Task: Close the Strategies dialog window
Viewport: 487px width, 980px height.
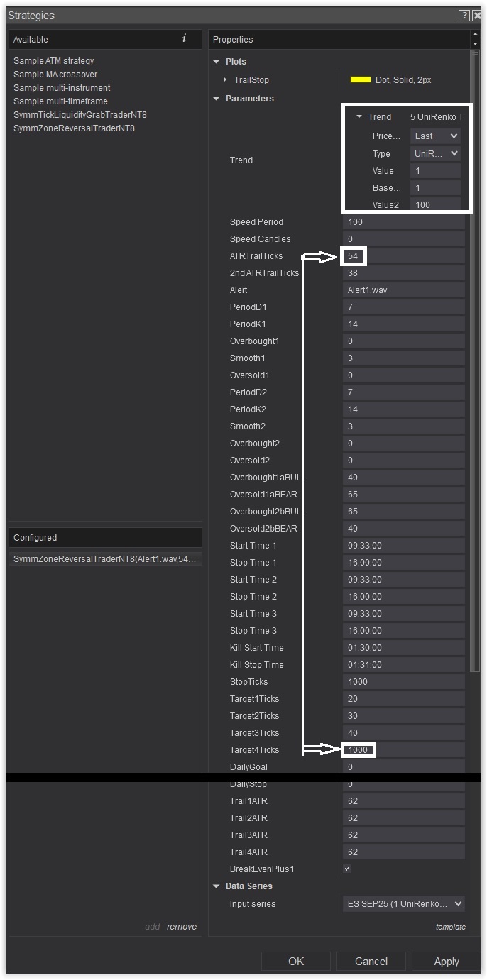Action: [x=477, y=16]
